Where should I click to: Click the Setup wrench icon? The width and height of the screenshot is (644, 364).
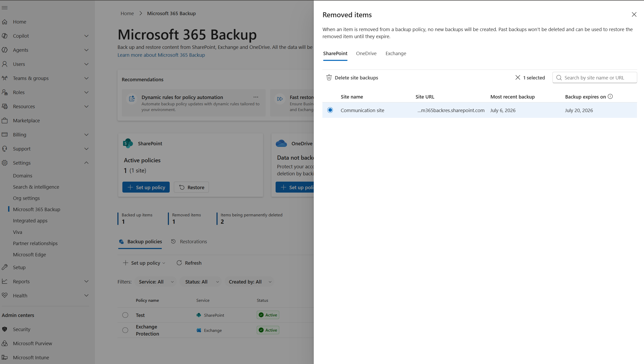[5, 267]
